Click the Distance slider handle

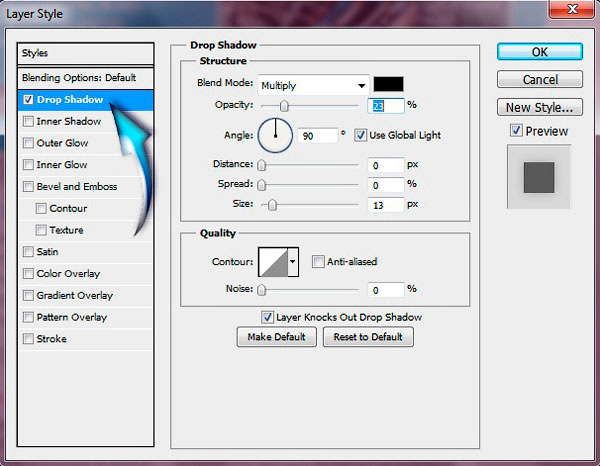[261, 165]
